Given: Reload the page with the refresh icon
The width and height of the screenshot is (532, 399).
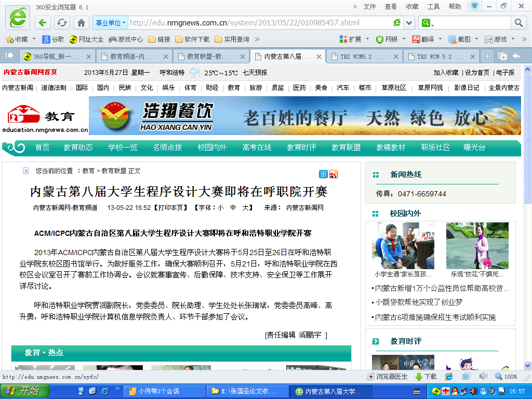Looking at the screenshot, I should [x=62, y=23].
